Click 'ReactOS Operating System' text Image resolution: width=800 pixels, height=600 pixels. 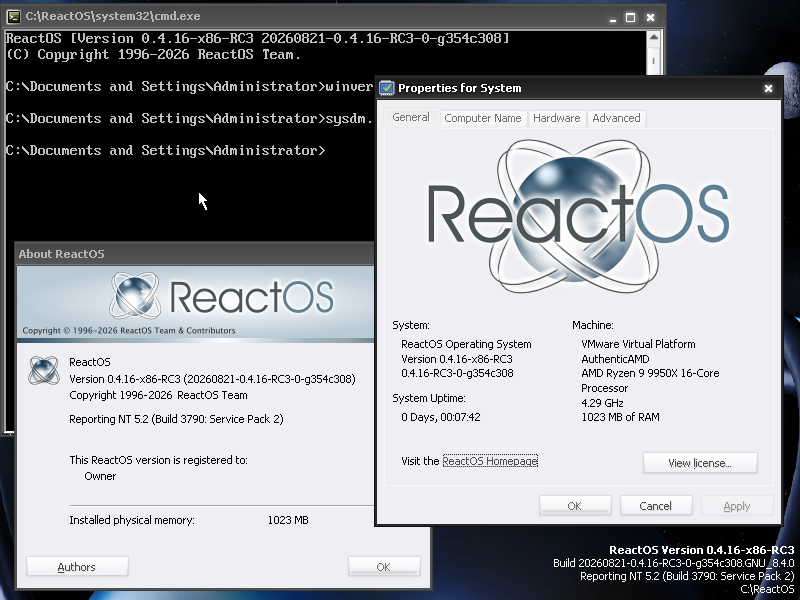(466, 344)
